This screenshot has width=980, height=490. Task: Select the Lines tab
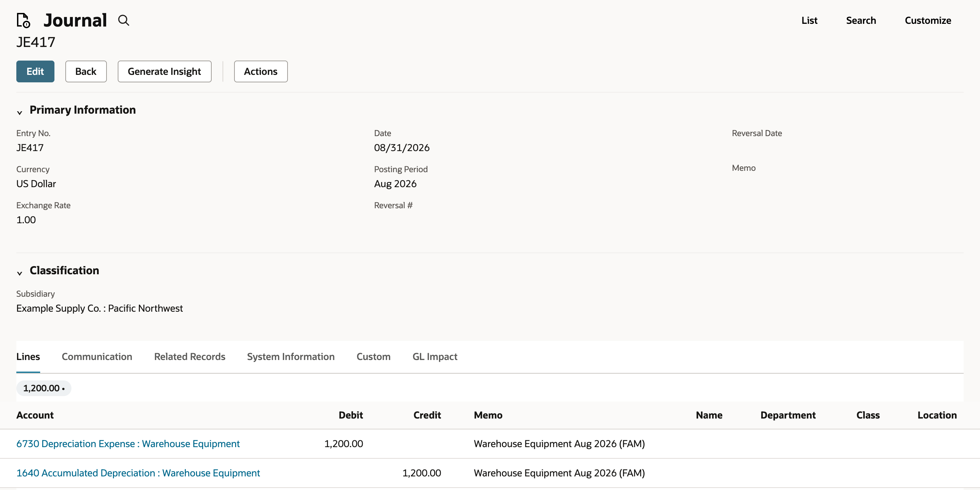(x=28, y=357)
